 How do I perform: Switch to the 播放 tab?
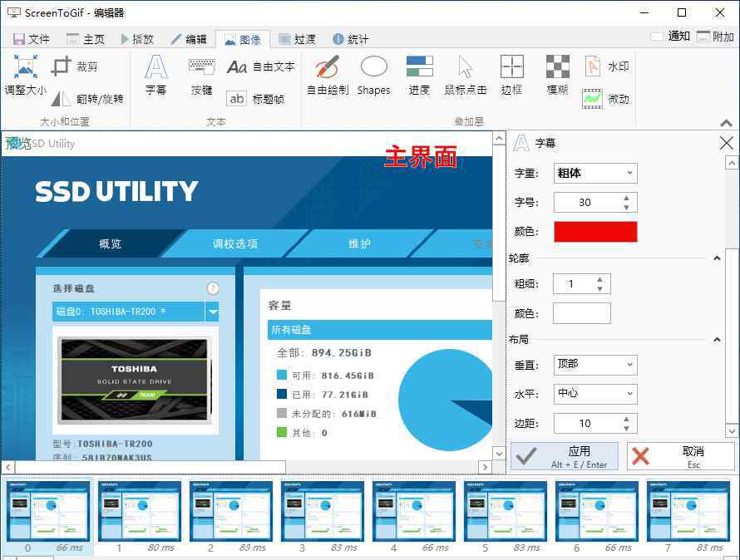click(137, 39)
